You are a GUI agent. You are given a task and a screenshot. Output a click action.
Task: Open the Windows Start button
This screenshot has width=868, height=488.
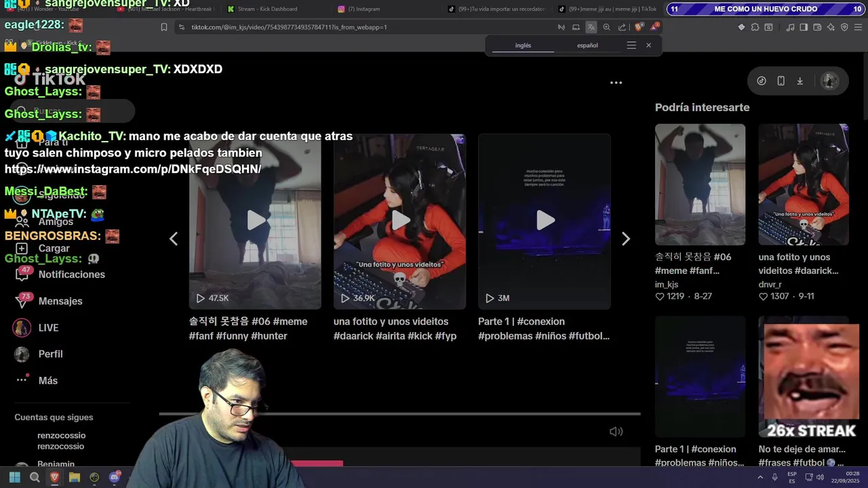15,477
